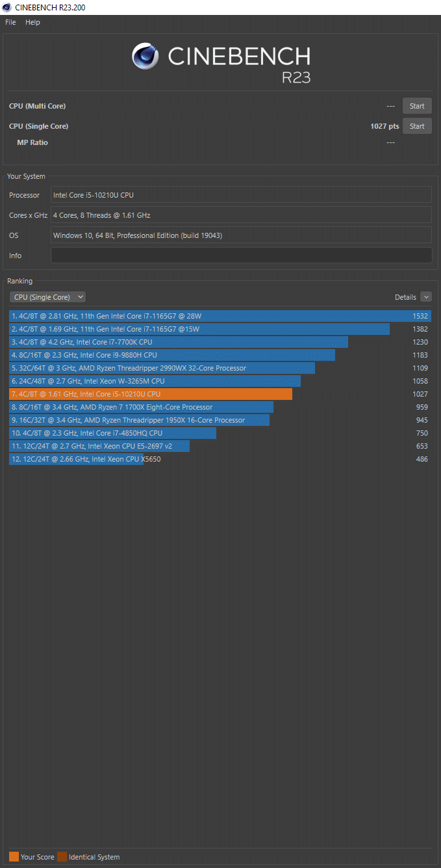
Task: Start the CPU Multi Core test
Action: point(417,106)
